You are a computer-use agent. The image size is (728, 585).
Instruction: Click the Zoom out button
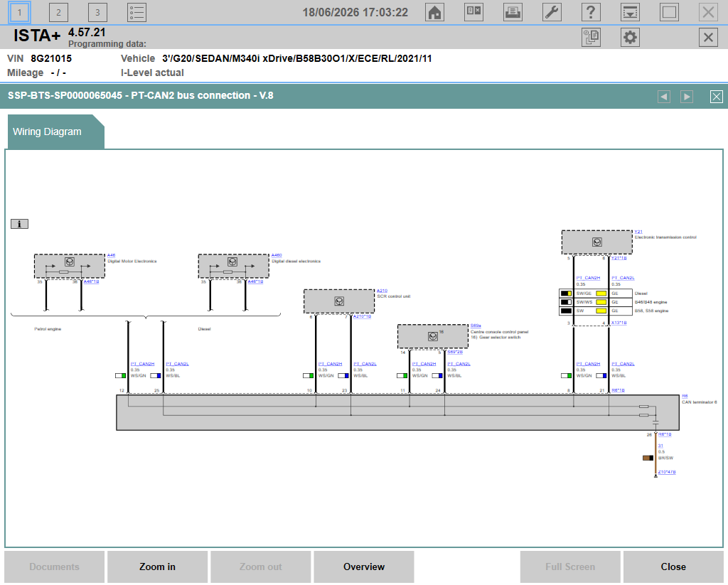tap(260, 567)
